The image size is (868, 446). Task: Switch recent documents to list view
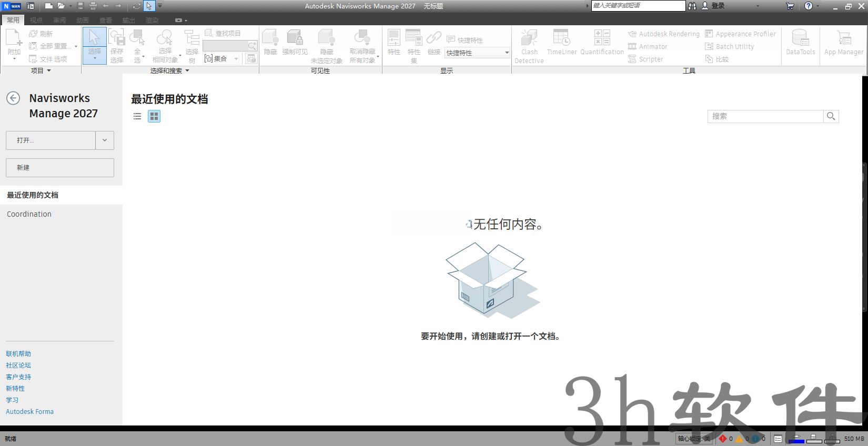137,116
